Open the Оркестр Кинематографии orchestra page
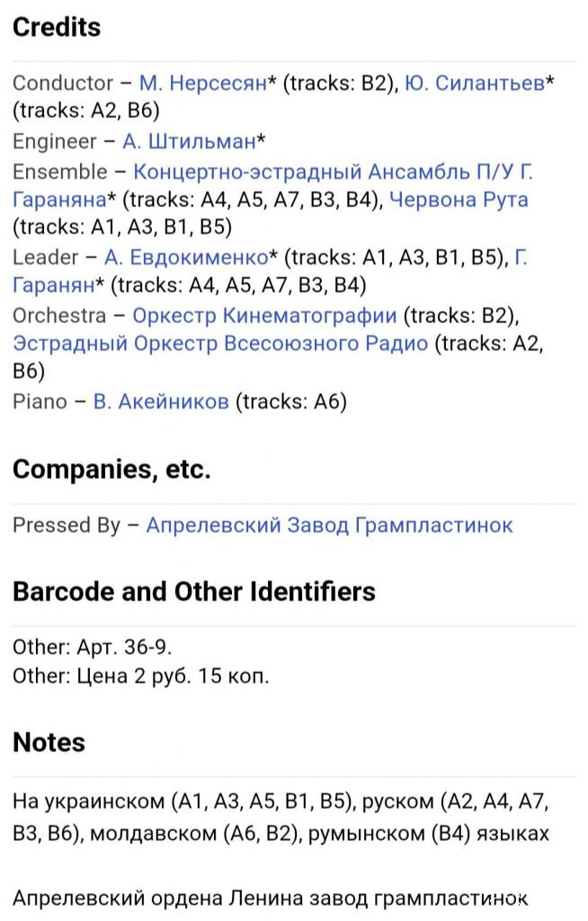 263,316
